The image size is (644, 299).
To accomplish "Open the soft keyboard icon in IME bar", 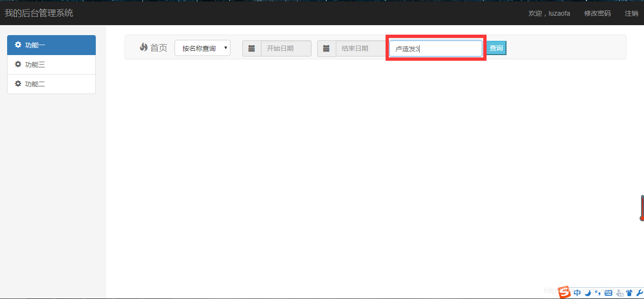I will (x=608, y=293).
